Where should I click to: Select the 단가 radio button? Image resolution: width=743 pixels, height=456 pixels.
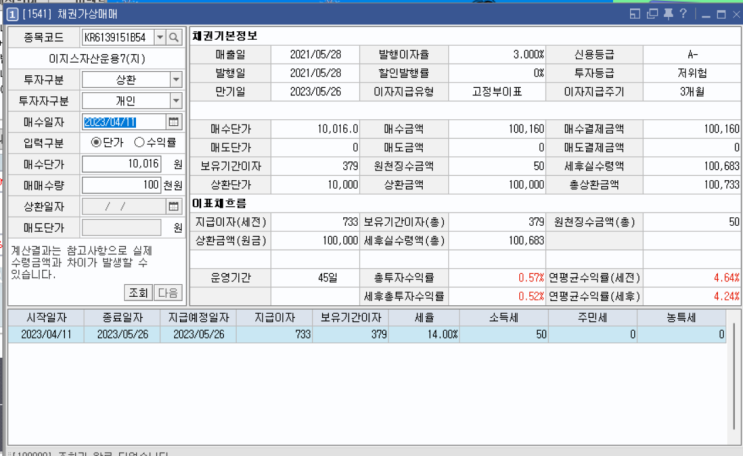96,142
